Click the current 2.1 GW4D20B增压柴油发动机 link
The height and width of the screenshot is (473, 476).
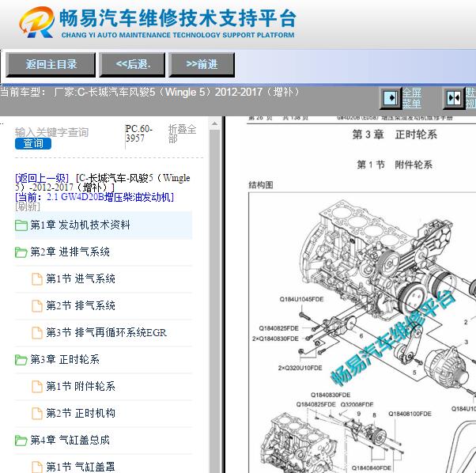[94, 197]
